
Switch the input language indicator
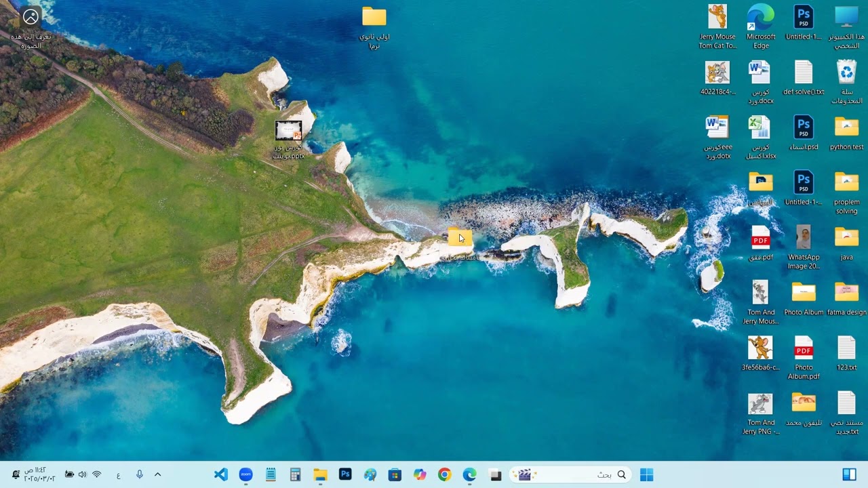118,475
